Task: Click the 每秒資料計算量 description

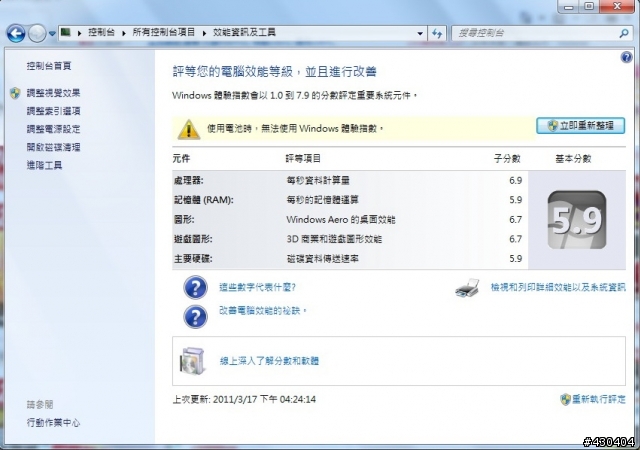Action: tap(318, 180)
